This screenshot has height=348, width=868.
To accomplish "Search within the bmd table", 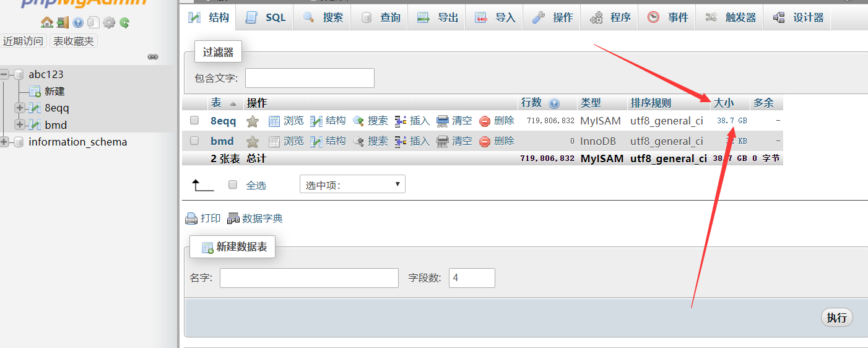I will pyautogui.click(x=370, y=141).
